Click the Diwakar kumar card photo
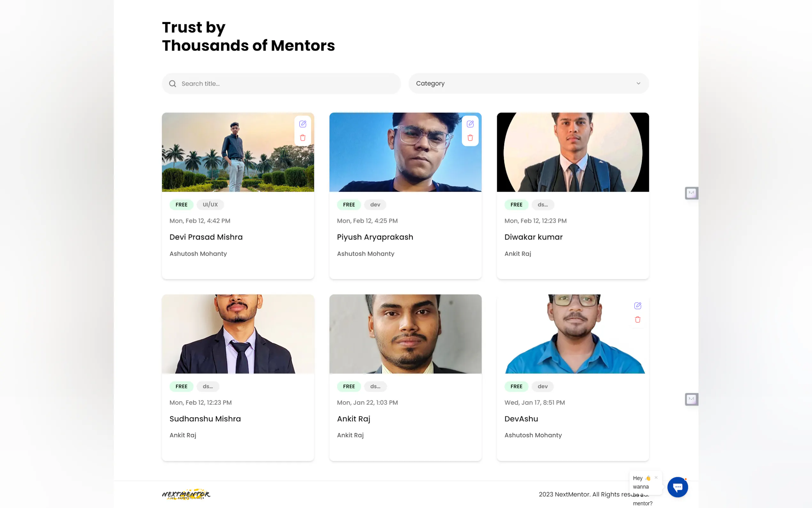This screenshot has width=812, height=508. click(573, 152)
